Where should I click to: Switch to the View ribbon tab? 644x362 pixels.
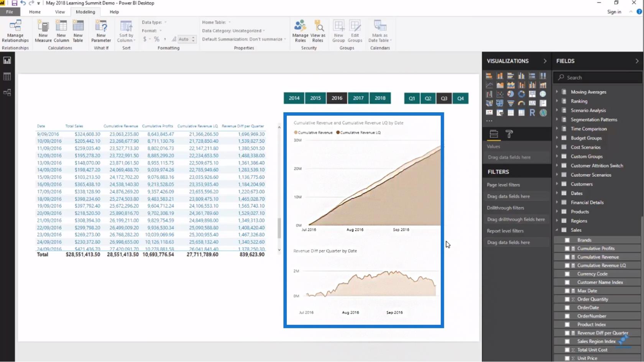[60, 12]
